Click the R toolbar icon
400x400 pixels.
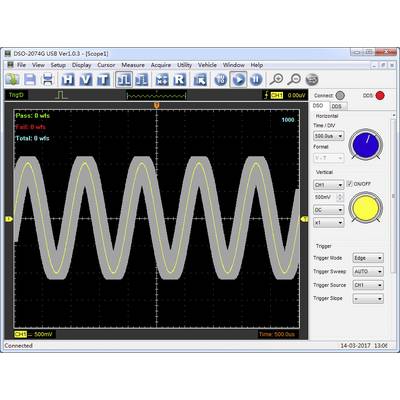[180, 80]
